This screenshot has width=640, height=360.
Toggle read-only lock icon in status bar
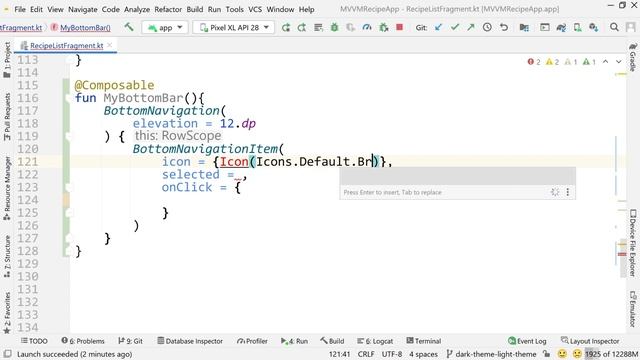(x=546, y=354)
